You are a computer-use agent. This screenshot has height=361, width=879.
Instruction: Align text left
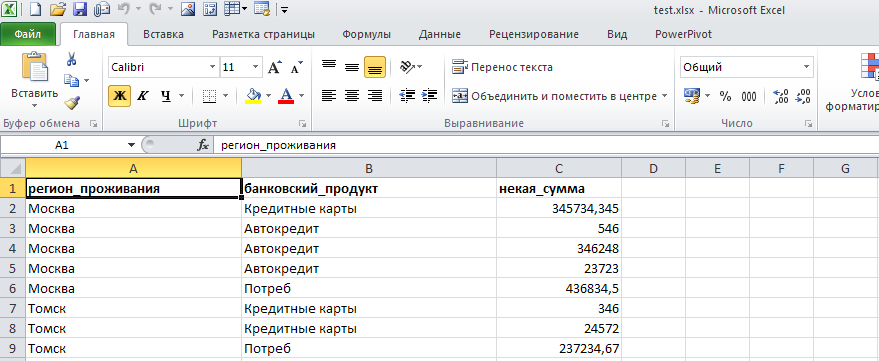(x=329, y=96)
